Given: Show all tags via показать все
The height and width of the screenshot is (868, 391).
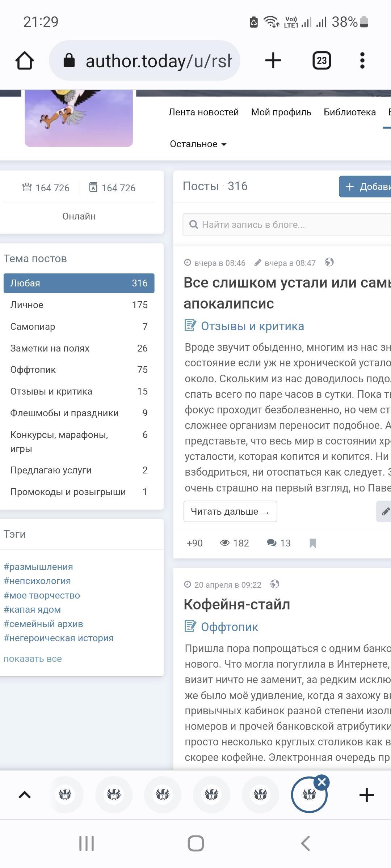Looking at the screenshot, I should pyautogui.click(x=33, y=659).
